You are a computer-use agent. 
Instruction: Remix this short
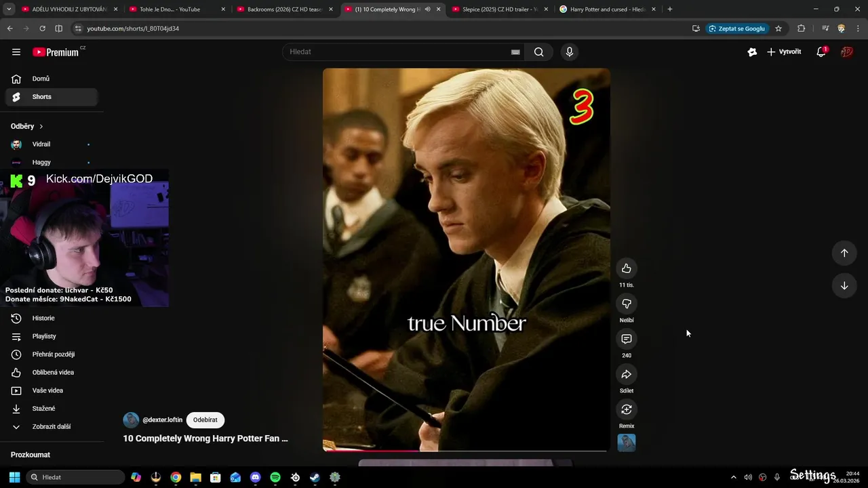(627, 409)
